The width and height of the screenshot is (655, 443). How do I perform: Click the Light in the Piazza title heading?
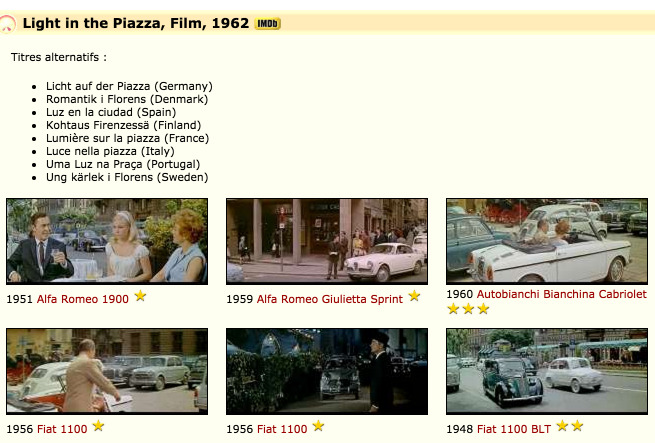click(136, 23)
